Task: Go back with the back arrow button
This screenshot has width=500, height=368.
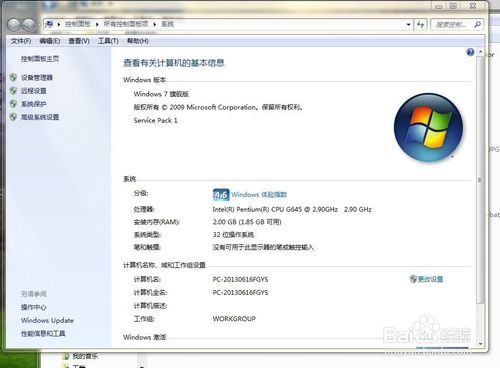Action: [15, 24]
